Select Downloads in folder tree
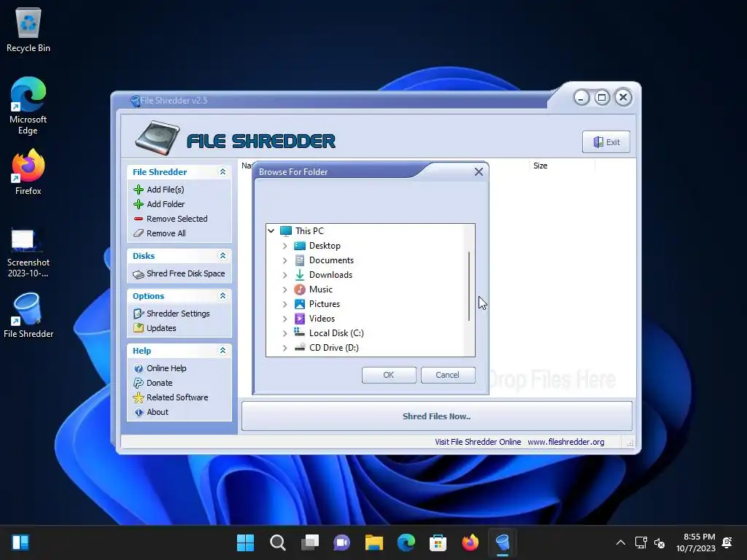The height and width of the screenshot is (560, 747). 330,275
